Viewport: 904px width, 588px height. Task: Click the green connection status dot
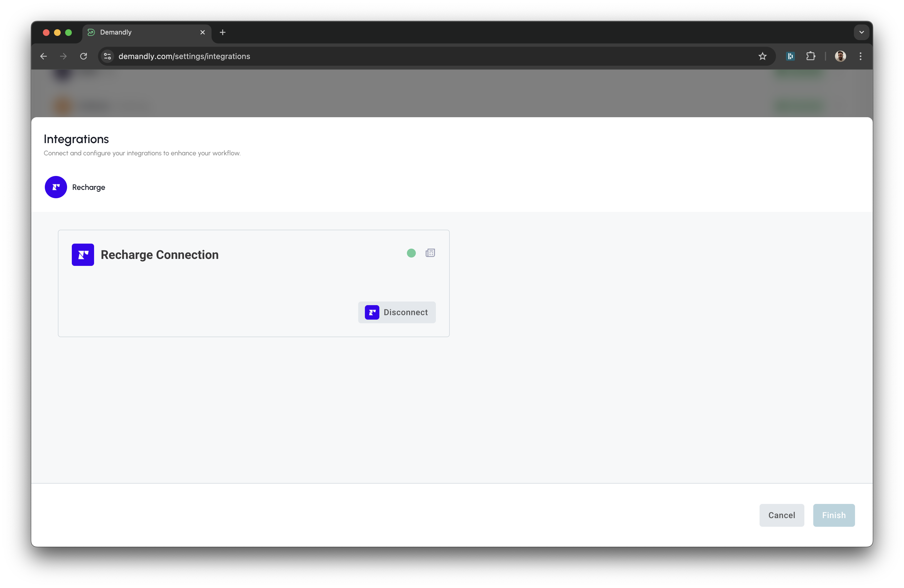[411, 253]
